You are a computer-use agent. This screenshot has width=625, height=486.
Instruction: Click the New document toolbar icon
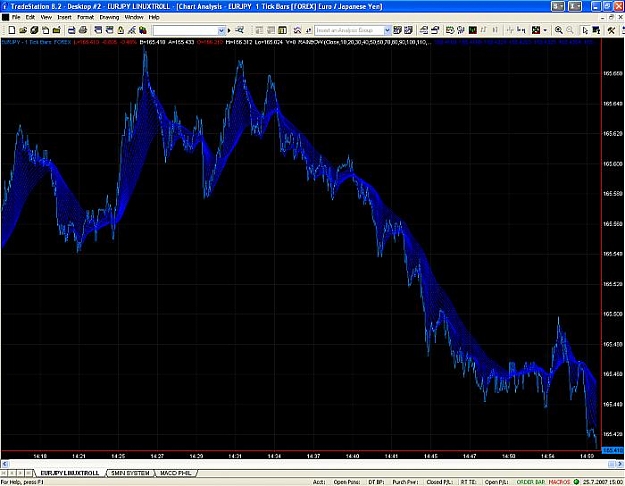click(12, 30)
